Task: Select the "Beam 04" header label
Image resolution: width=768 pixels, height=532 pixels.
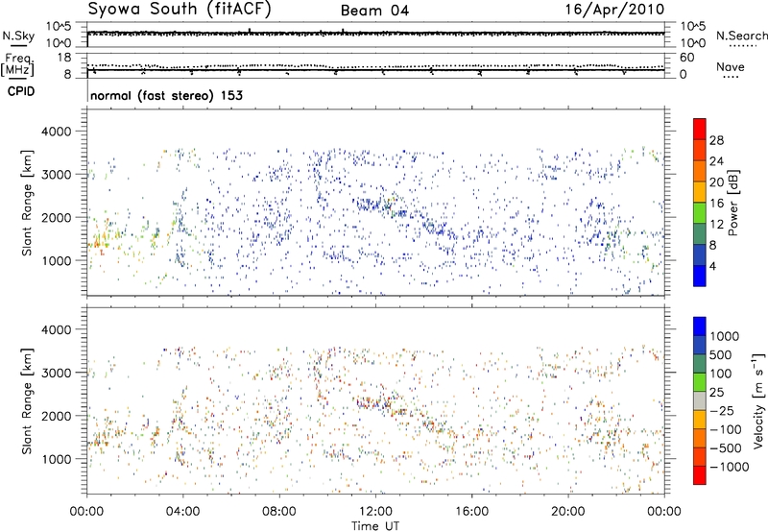Action: [374, 11]
